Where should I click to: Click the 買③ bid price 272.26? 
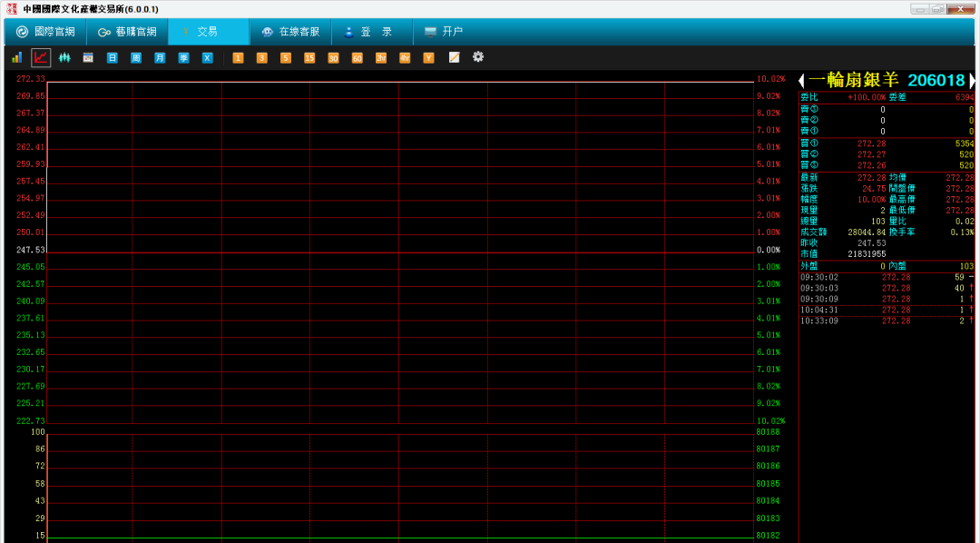point(871,165)
